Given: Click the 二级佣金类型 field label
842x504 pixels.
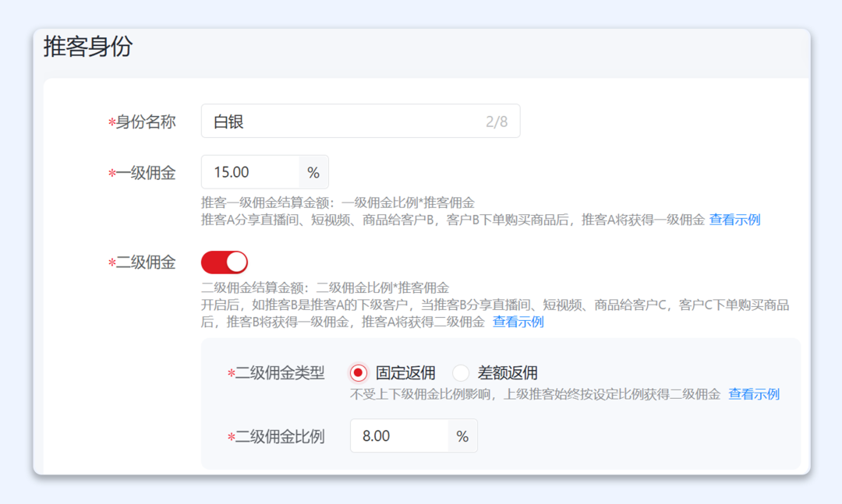Looking at the screenshot, I should click(281, 372).
